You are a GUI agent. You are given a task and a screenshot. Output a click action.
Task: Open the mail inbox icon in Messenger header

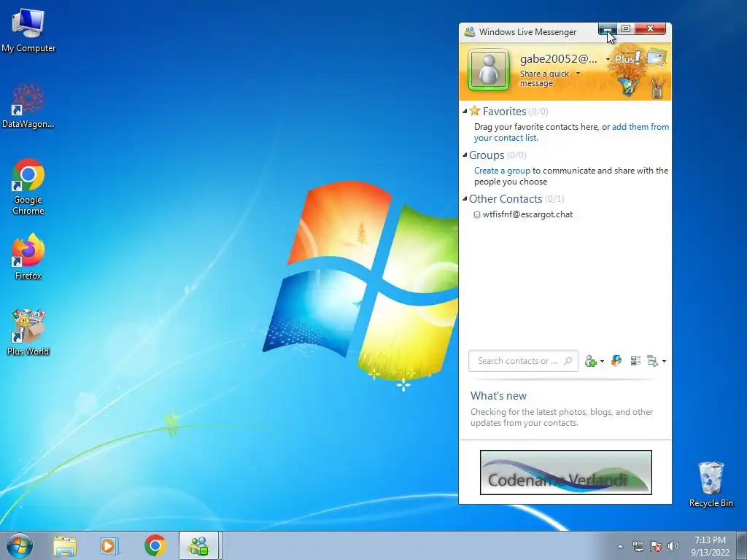[656, 57]
